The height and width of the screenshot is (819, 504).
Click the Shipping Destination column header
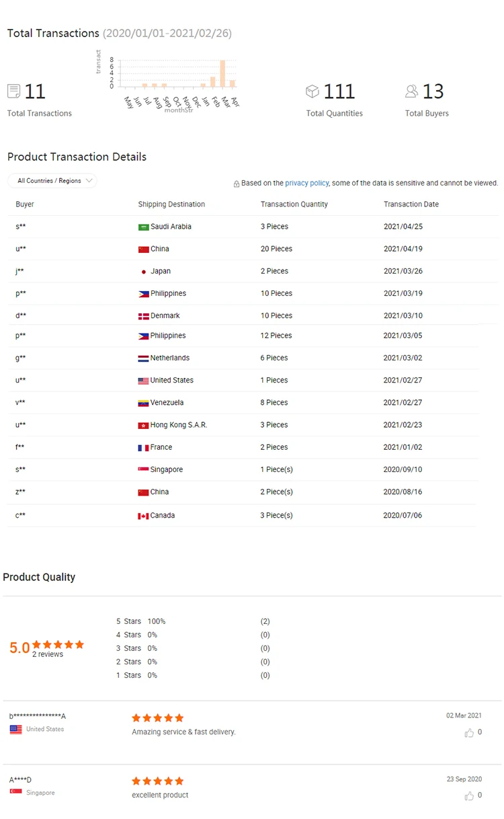point(171,204)
